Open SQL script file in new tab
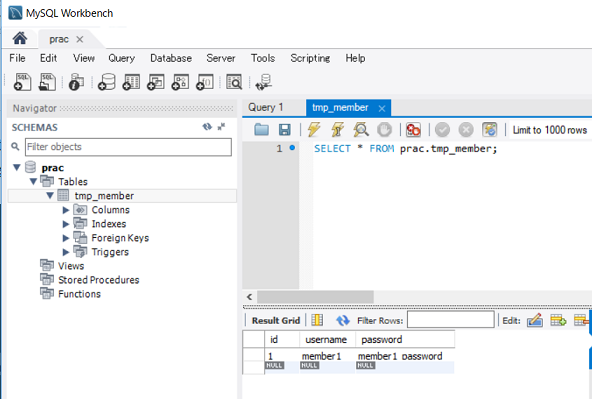 click(x=47, y=82)
